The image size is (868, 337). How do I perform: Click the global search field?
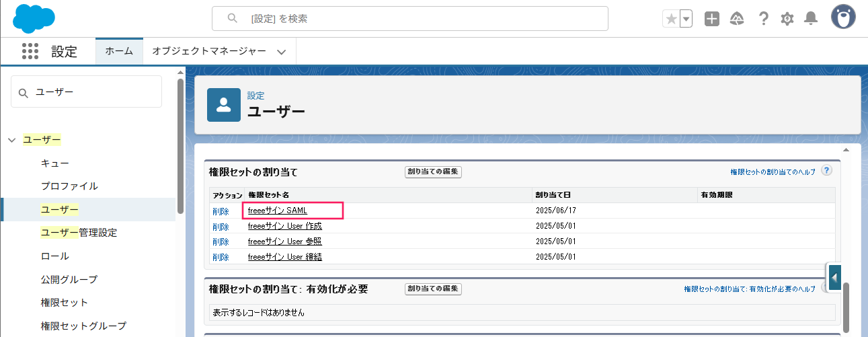[410, 19]
